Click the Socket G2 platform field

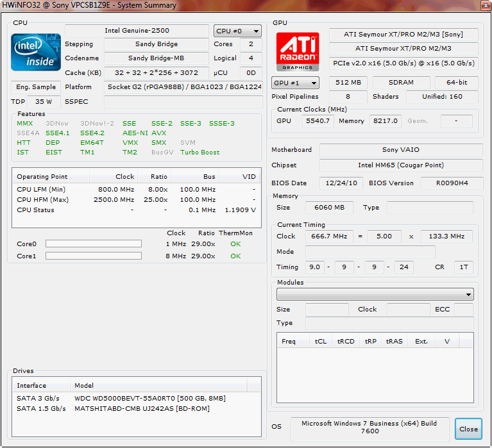click(183, 87)
